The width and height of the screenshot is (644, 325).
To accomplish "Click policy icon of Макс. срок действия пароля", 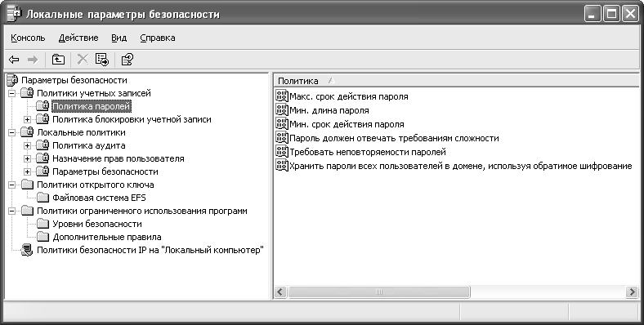I will (x=282, y=96).
